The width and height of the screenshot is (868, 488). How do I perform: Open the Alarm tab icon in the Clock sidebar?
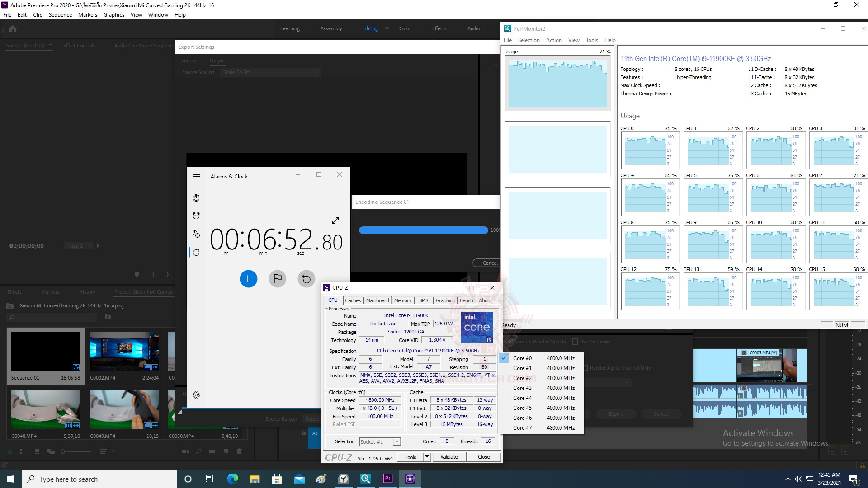coord(196,216)
